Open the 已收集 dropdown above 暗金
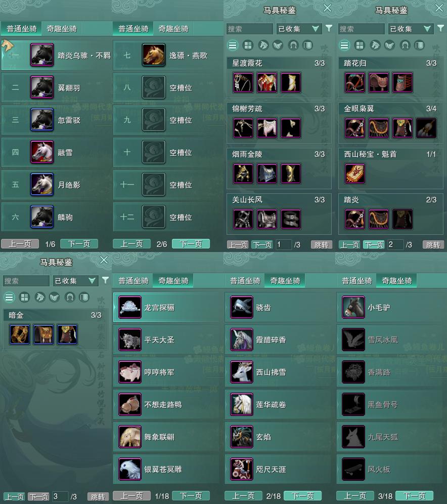447x504 pixels. tap(75, 281)
